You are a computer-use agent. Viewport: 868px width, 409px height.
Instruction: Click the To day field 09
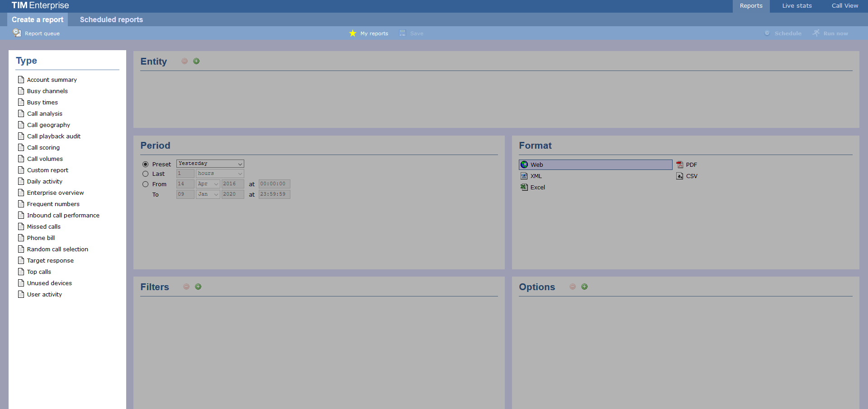[x=185, y=194]
